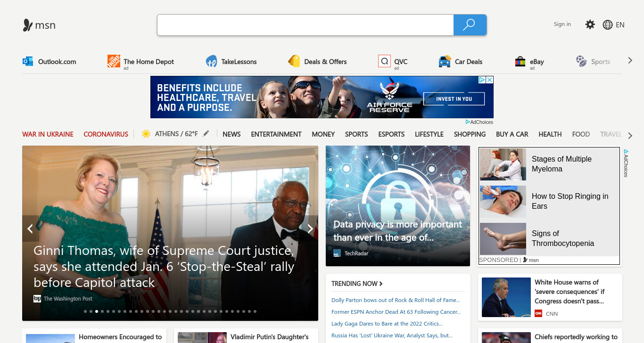Open the Homeowners Encouraged story card

click(x=94, y=336)
